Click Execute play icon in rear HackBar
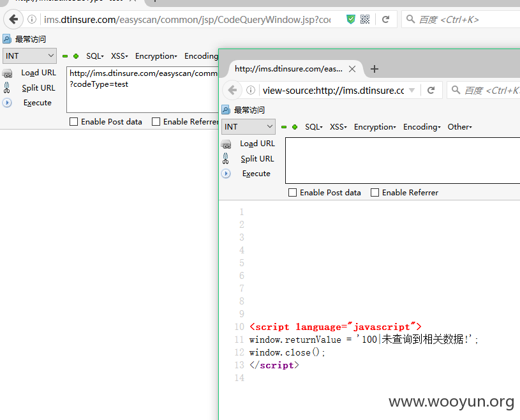This screenshot has width=520, height=420. [7, 103]
